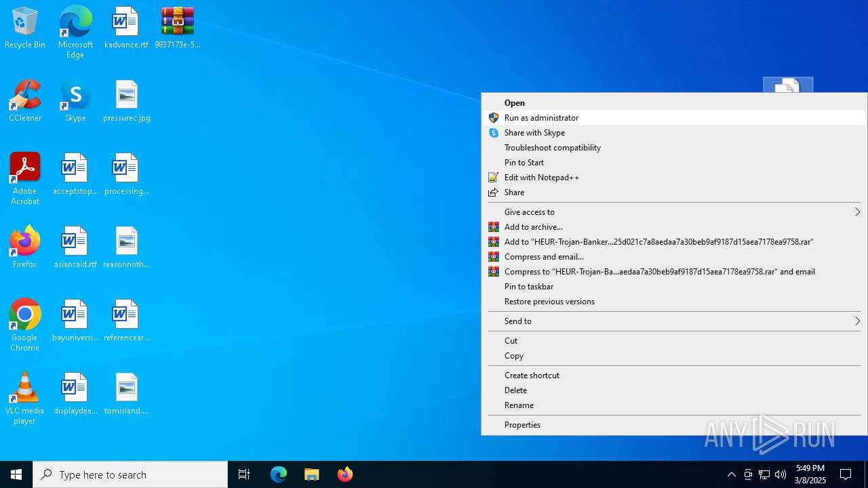Show hidden system tray icons
The width and height of the screenshot is (868, 488).
[x=731, y=474]
